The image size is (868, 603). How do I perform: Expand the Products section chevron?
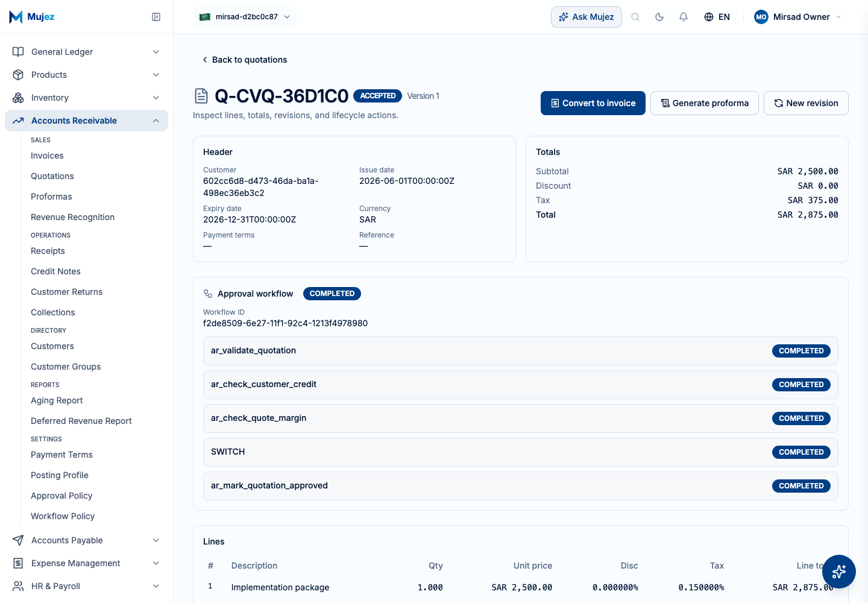click(x=156, y=75)
